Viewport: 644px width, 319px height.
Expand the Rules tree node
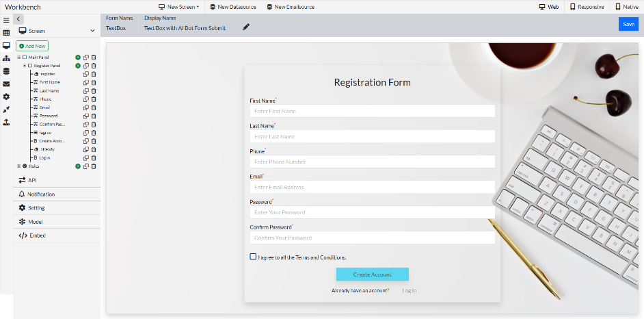coord(19,166)
